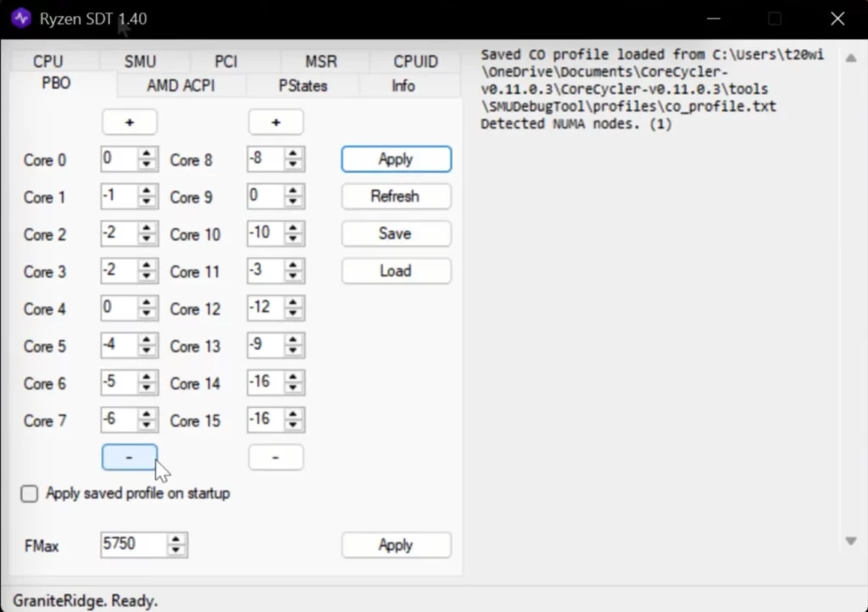The height and width of the screenshot is (612, 868).
Task: Raise Core 5 offset with spinner up arrow
Action: (147, 341)
